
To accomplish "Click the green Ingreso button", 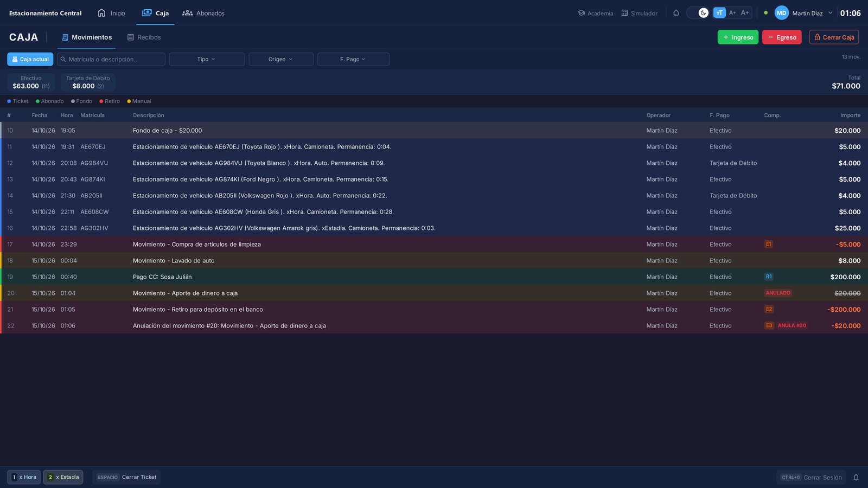I will click(x=738, y=37).
